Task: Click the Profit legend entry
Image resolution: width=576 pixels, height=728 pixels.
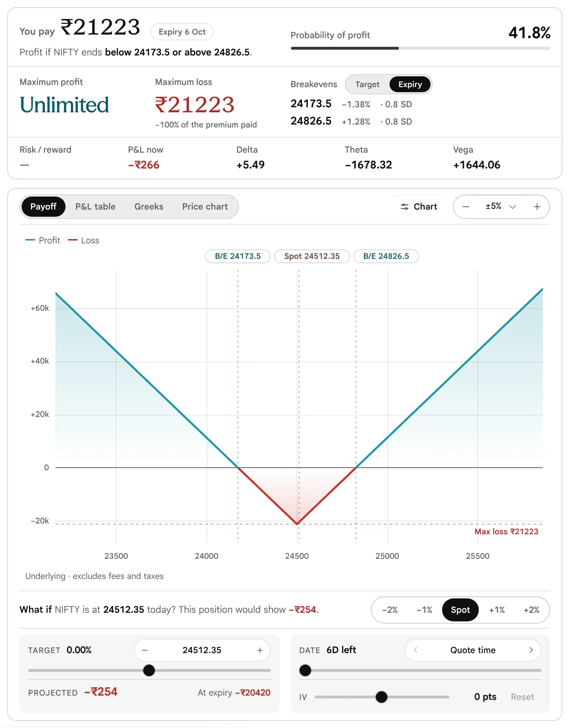Action: click(43, 241)
